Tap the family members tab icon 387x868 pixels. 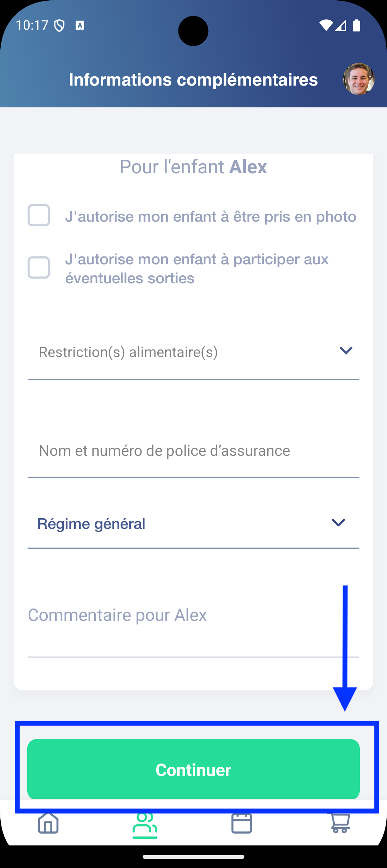coord(145,824)
